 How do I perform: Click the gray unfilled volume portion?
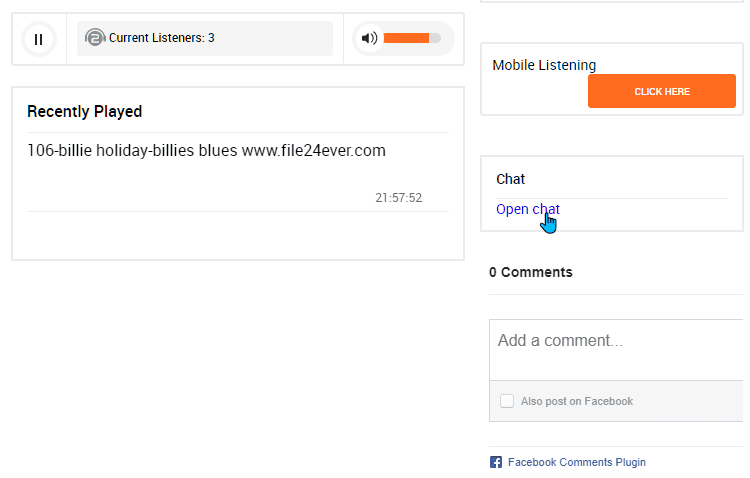tap(435, 38)
